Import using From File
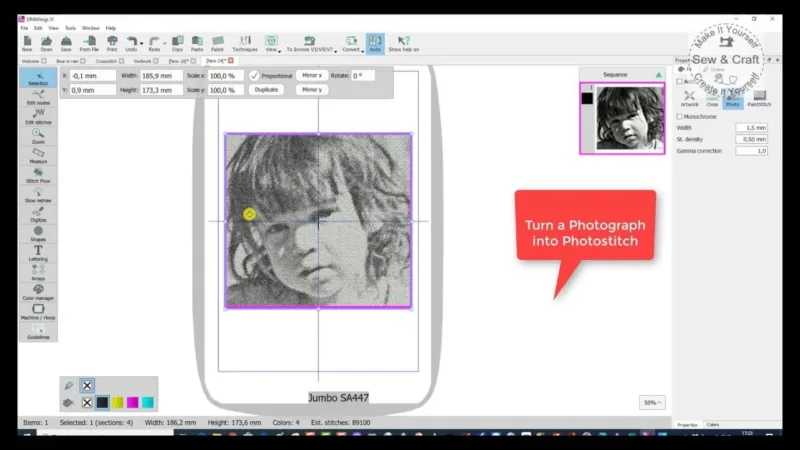 click(x=89, y=44)
